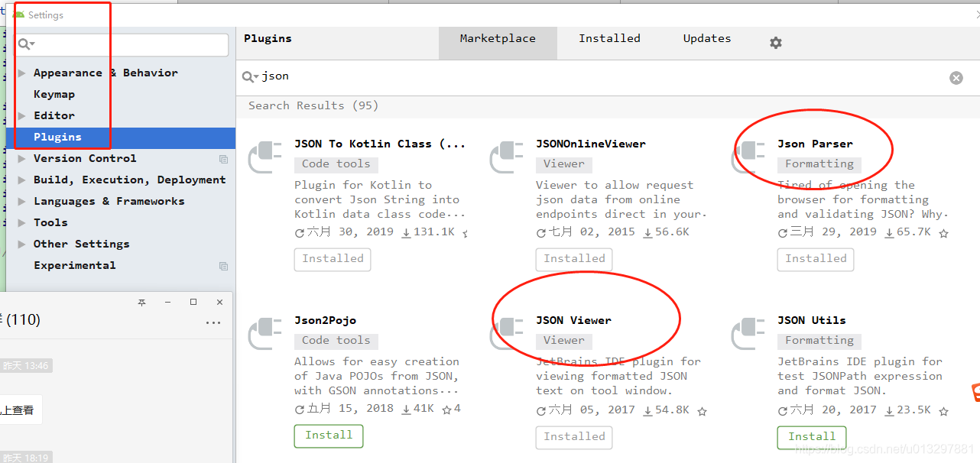Click the settings sidebar search magnifier icon
The width and height of the screenshot is (980, 463).
[26, 44]
